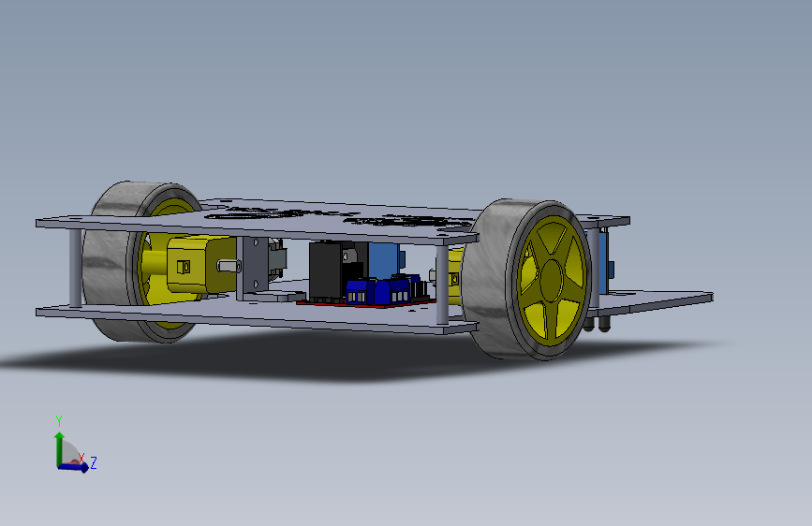
Task: Select the red motor driver PCB edge
Action: [365, 304]
